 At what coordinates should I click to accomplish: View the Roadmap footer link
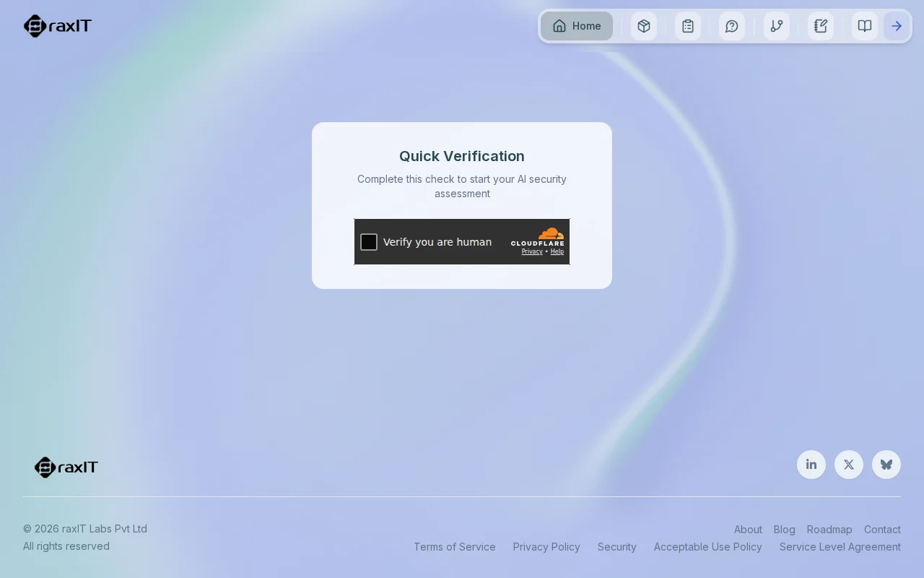click(x=829, y=530)
